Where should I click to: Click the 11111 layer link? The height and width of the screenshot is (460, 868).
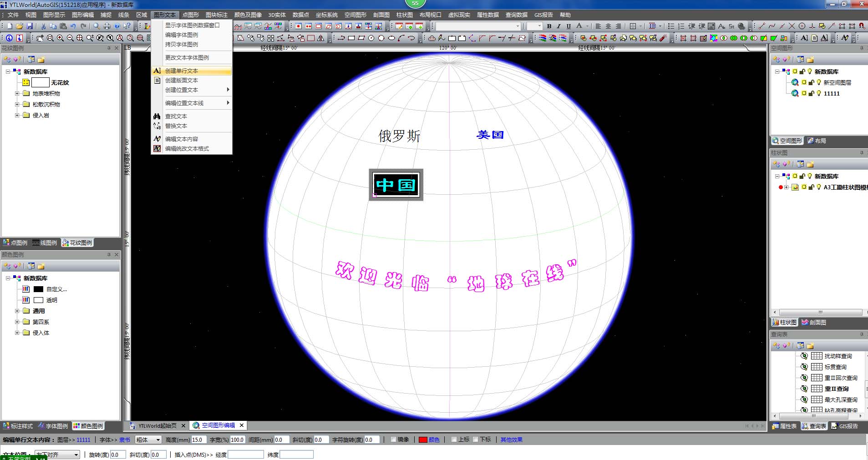83,440
